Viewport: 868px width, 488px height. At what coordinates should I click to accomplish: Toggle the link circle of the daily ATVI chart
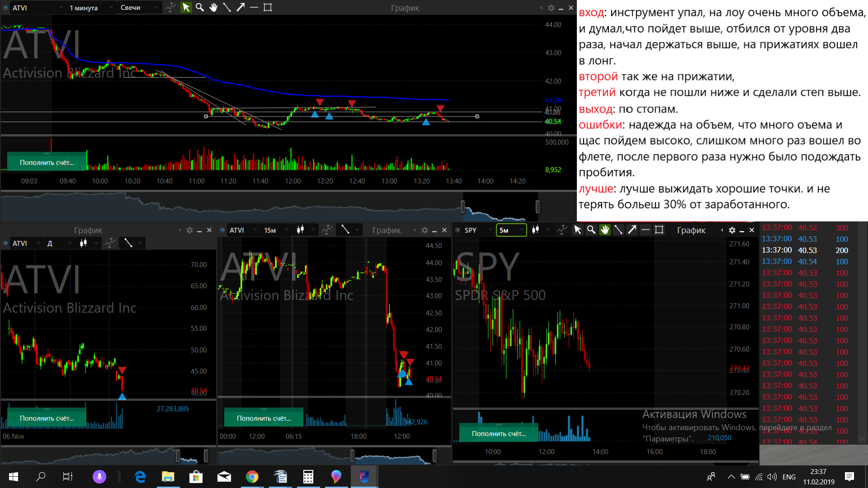pos(5,243)
